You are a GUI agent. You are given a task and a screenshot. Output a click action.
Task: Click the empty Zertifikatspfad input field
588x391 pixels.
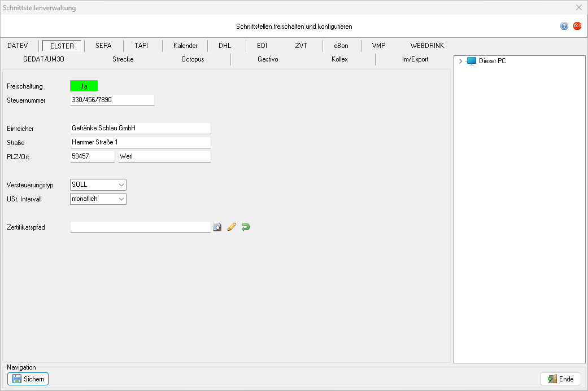coord(140,227)
